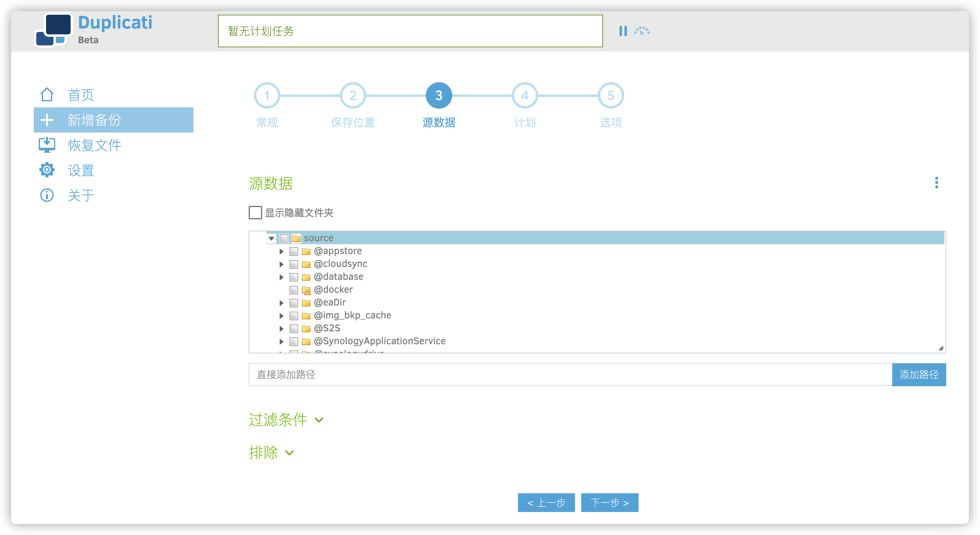Image resolution: width=980 pixels, height=535 pixels.
Task: Open 设置 gear icon in sidebar
Action: [x=47, y=170]
